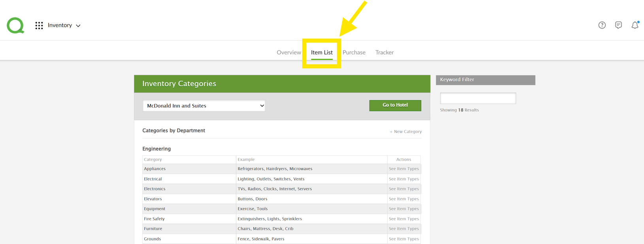The width and height of the screenshot is (644, 244).
Task: Open the help question mark icon
Action: (602, 25)
